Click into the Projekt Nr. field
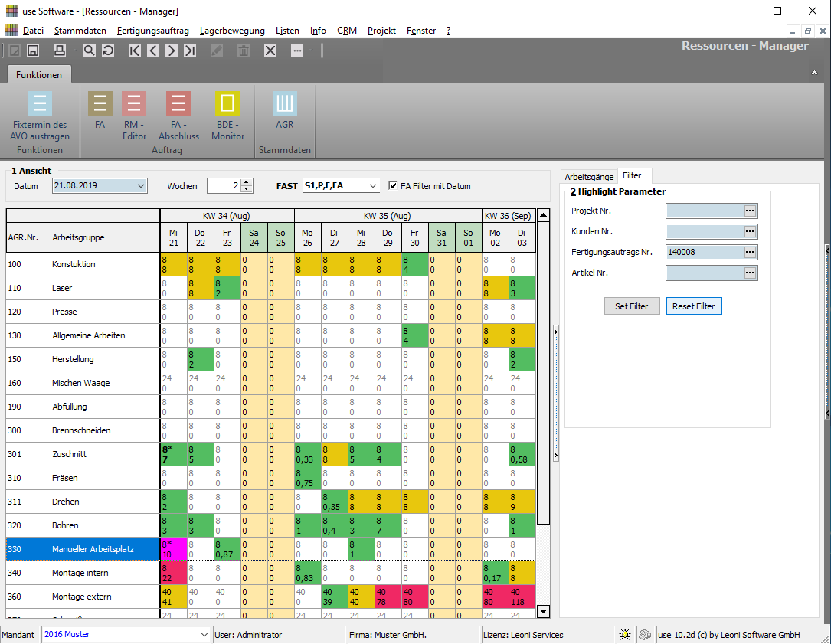 point(705,211)
